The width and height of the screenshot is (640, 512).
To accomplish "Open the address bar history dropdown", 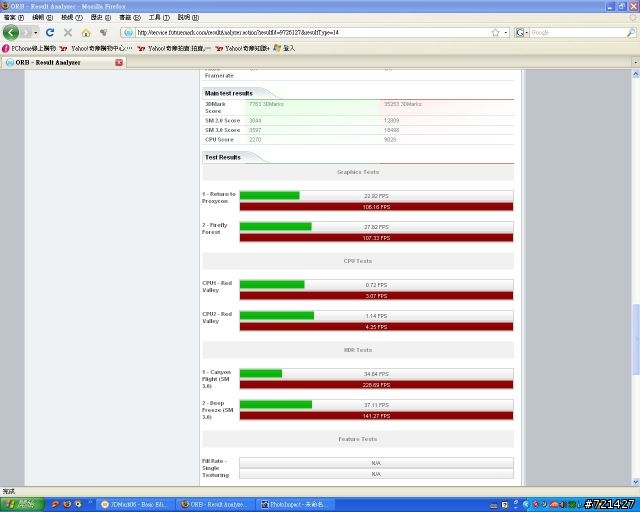I will (506, 32).
